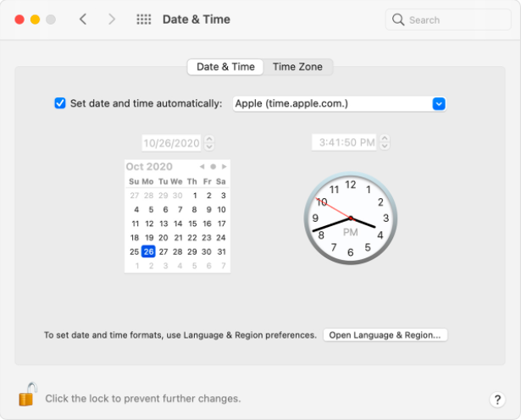Select October 29 in the calendar
The height and width of the screenshot is (420, 521).
pos(192,251)
